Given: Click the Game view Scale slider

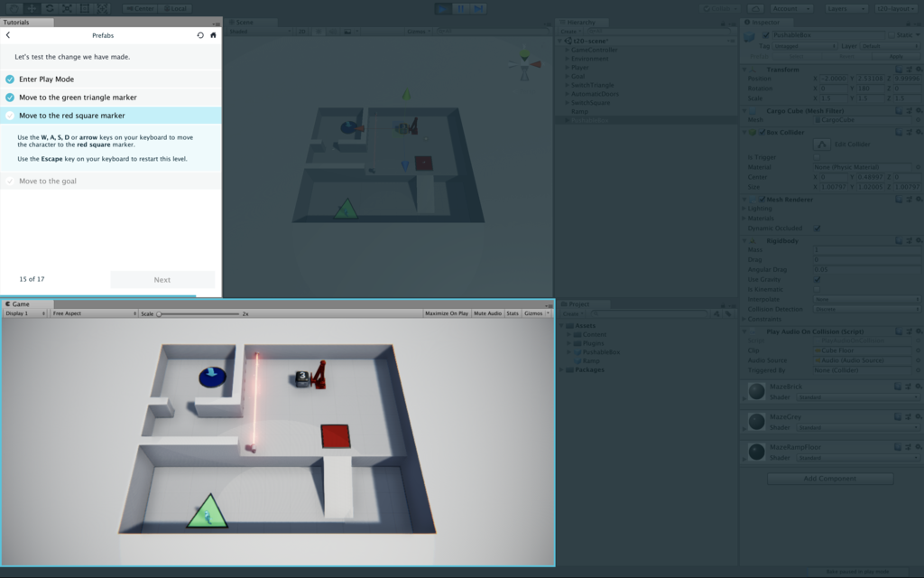Looking at the screenshot, I should [198, 313].
